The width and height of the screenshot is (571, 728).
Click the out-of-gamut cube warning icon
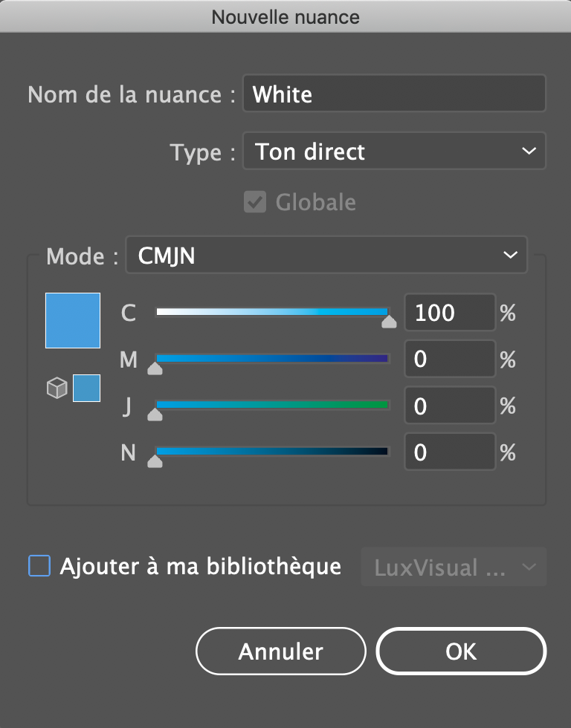click(x=57, y=389)
